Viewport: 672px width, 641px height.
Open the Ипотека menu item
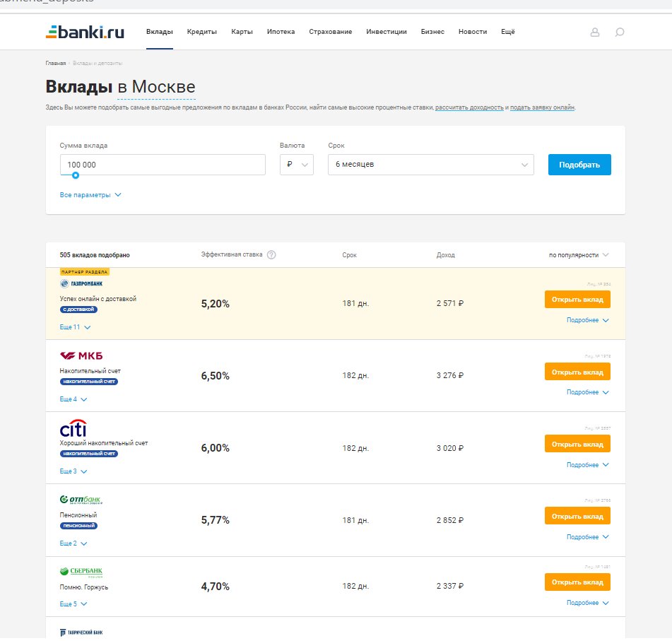coord(281,32)
